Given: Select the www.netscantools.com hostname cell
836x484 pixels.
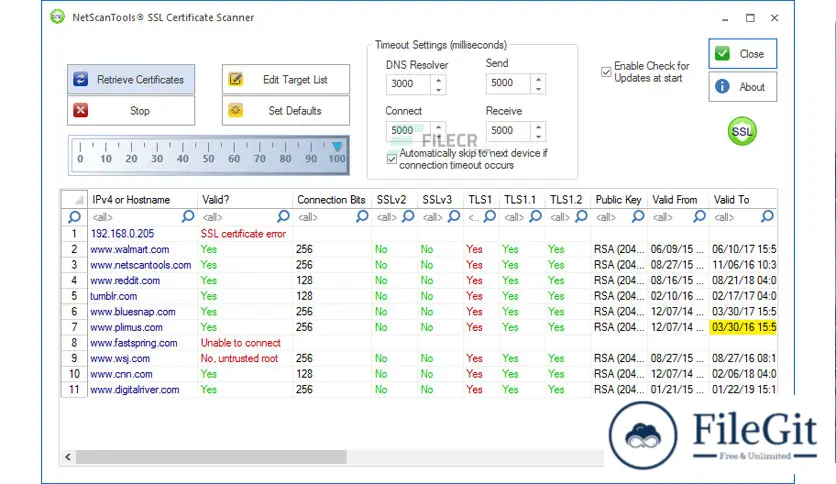Looking at the screenshot, I should (141, 265).
